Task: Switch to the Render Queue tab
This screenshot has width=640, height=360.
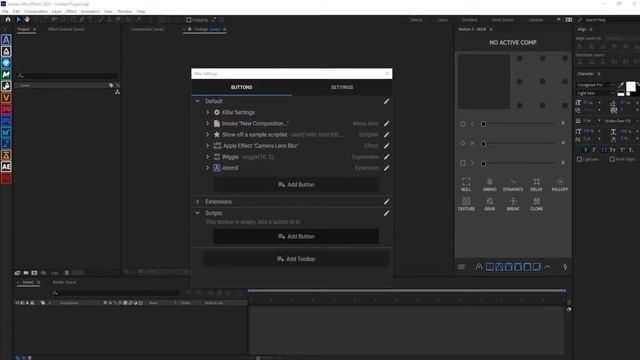Action: 64,282
